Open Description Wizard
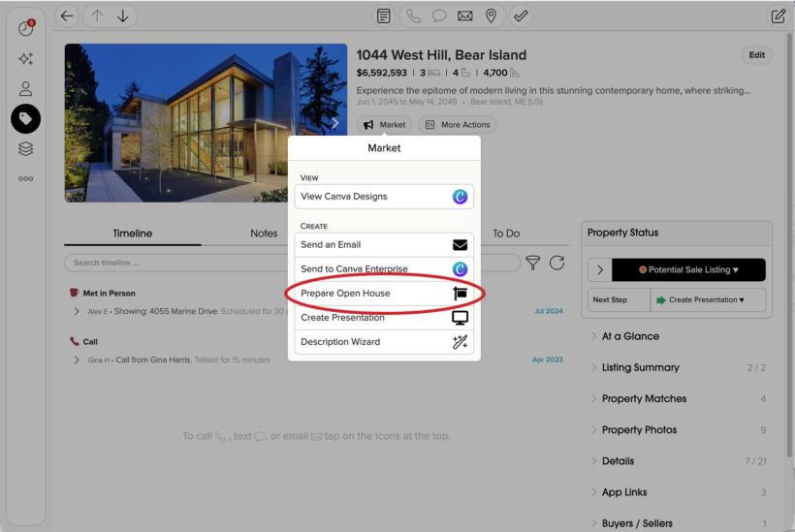 [384, 342]
